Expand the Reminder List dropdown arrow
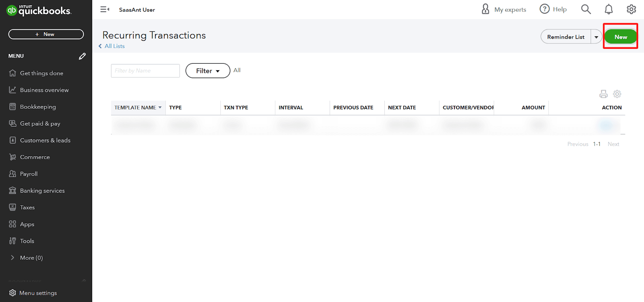The height and width of the screenshot is (302, 644). point(596,37)
